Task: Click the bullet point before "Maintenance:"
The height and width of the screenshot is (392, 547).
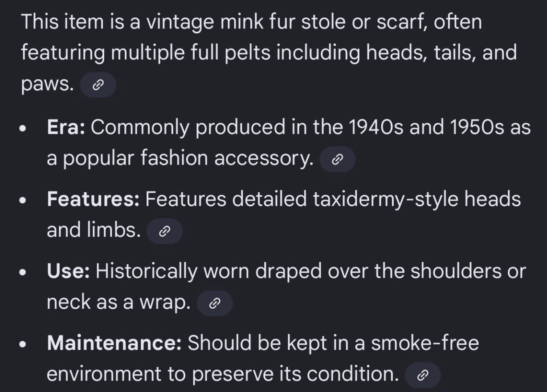Action: tap(24, 344)
